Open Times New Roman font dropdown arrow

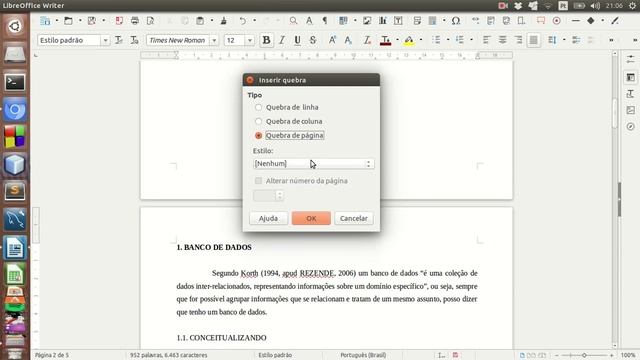tap(214, 40)
